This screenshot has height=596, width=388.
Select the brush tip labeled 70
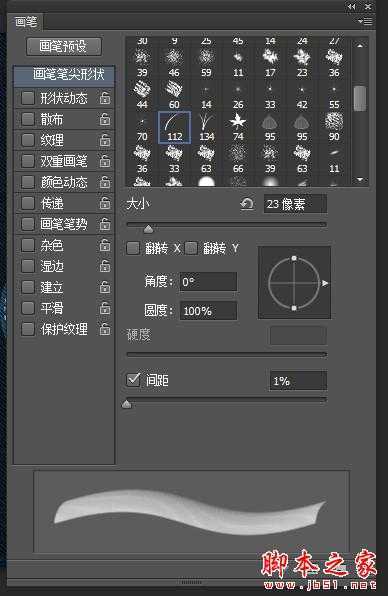click(x=142, y=127)
